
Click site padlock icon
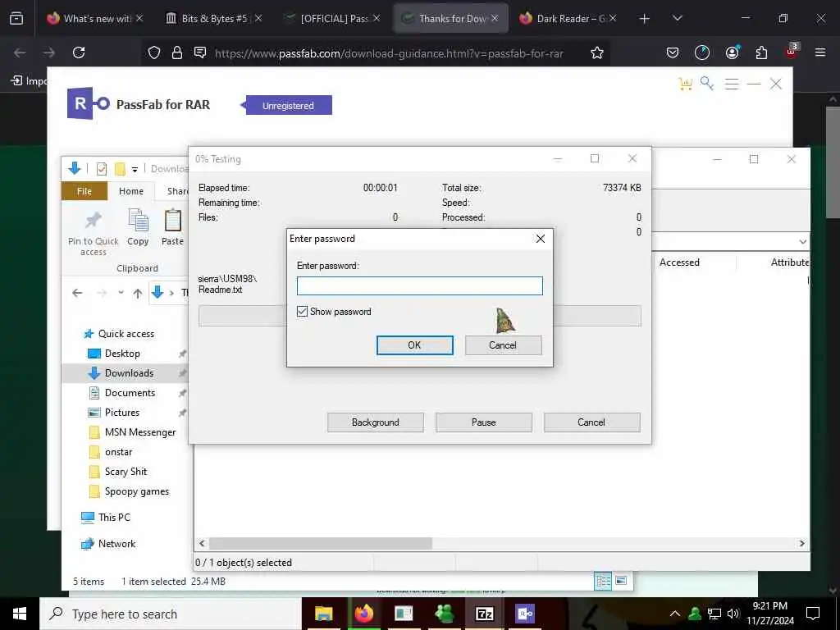click(x=177, y=52)
